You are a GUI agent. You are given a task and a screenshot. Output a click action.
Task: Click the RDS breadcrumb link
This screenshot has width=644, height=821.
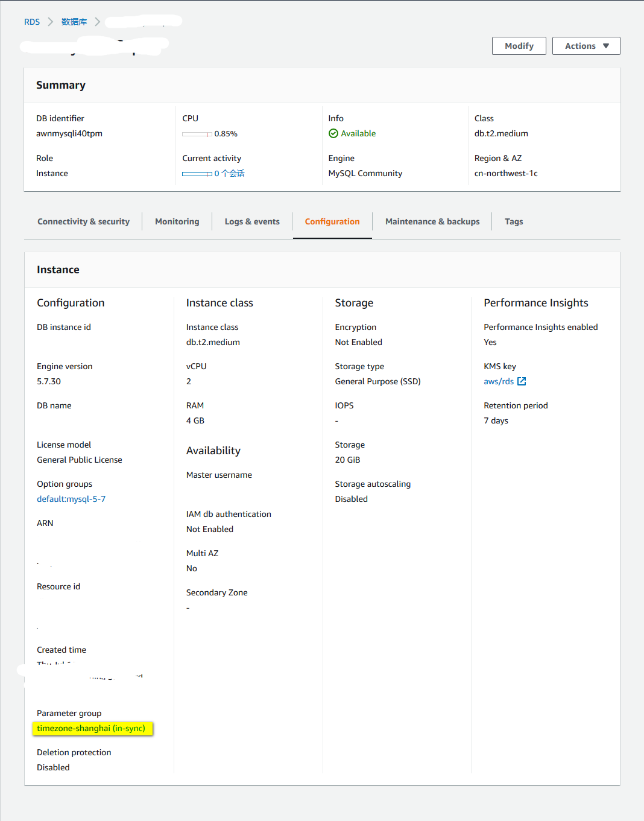[x=32, y=22]
